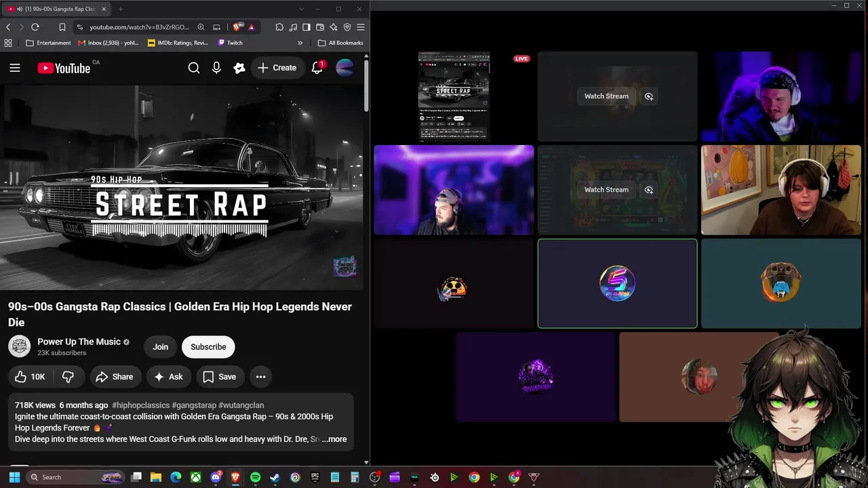868x488 pixels.
Task: Bookmark this page using the bookmark icon
Action: tap(62, 27)
